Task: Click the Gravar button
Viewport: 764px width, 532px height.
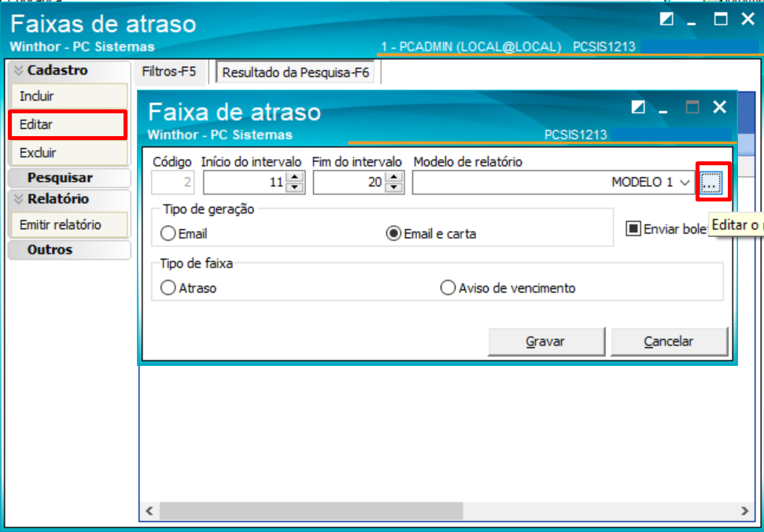Action: click(x=546, y=342)
